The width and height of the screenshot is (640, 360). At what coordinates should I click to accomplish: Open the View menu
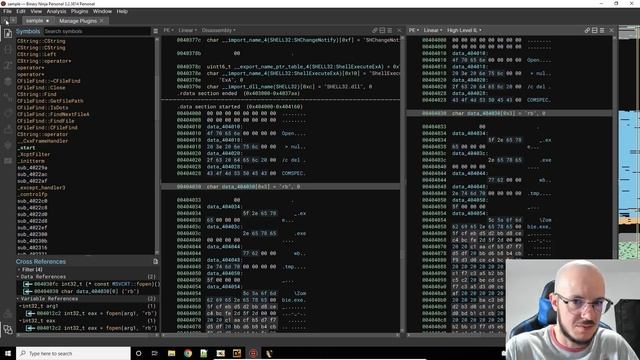(x=36, y=11)
